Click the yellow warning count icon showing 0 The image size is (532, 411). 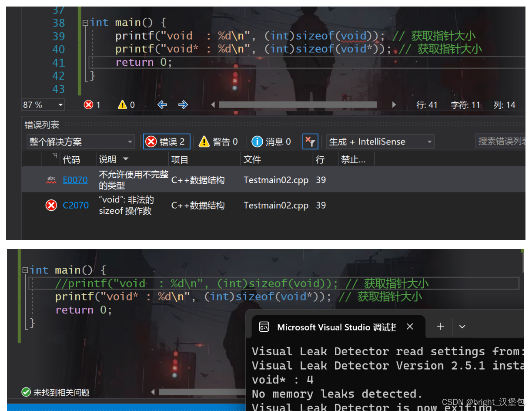122,104
